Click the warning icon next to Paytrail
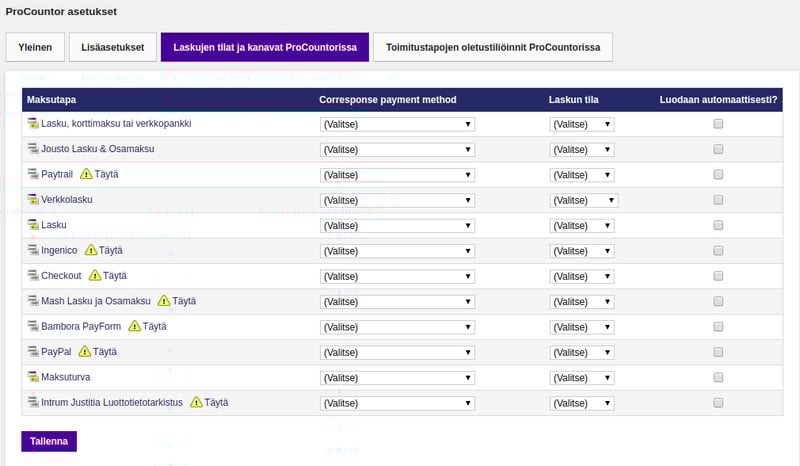This screenshot has width=800, height=466. click(86, 174)
